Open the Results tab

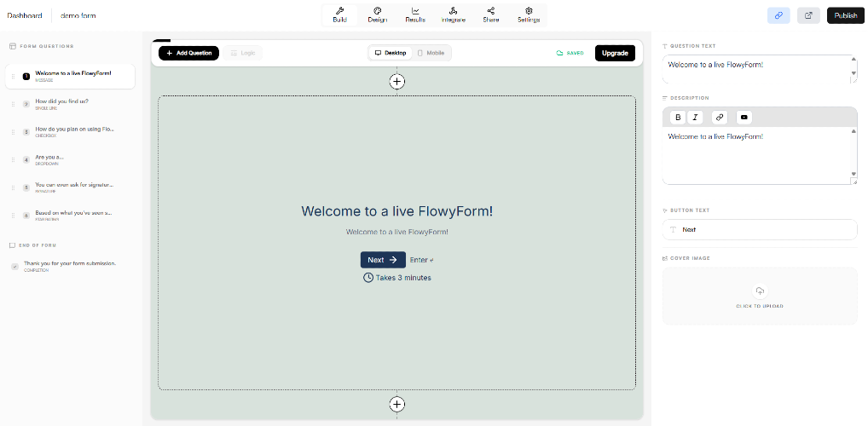415,15
